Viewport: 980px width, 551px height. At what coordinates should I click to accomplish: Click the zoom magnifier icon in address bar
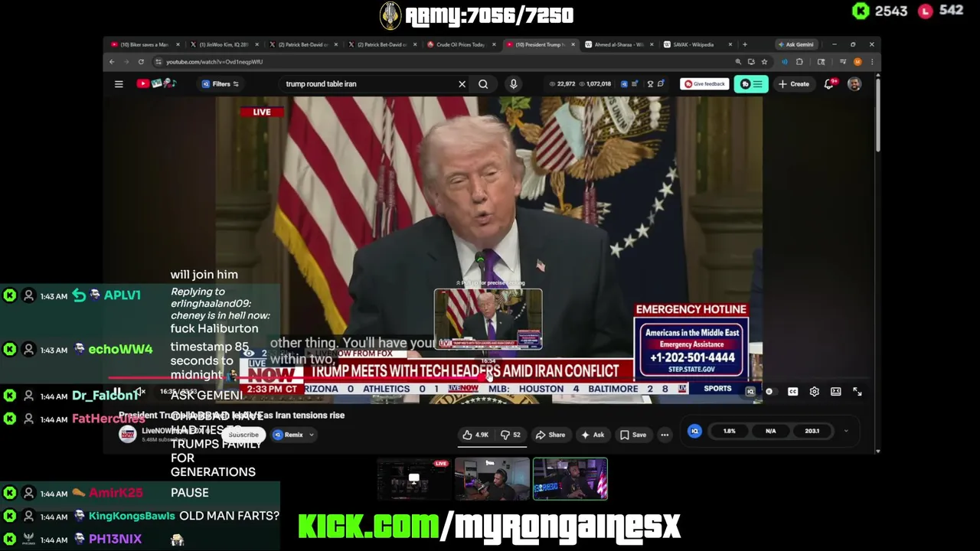coord(738,62)
